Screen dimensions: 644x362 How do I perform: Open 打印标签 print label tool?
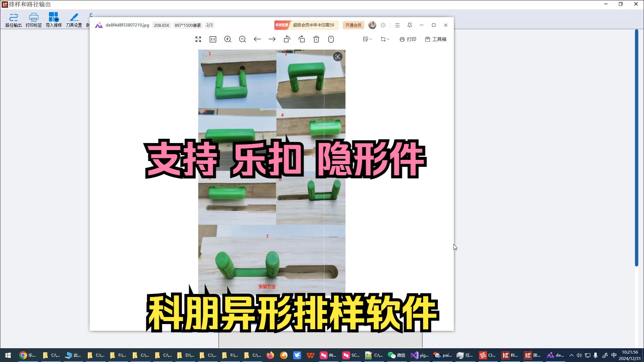[x=34, y=20]
